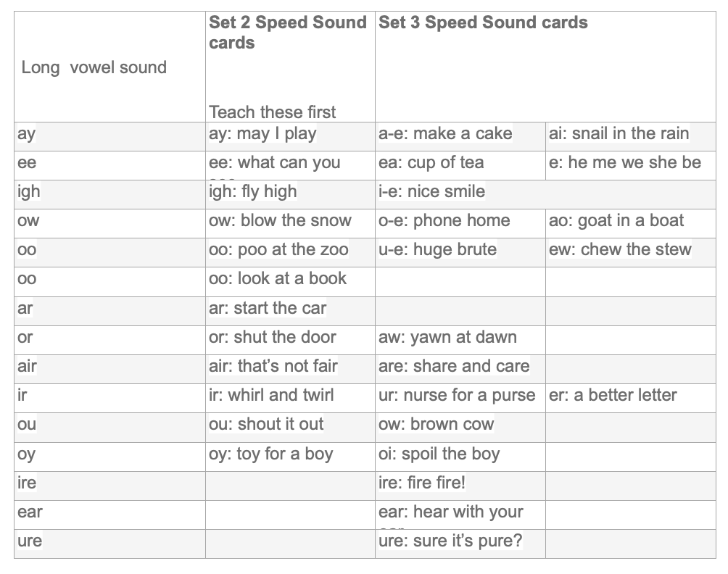This screenshot has width=728, height=574.
Task: Select the 'aw: yawn at dawn' cell
Action: pos(447,337)
